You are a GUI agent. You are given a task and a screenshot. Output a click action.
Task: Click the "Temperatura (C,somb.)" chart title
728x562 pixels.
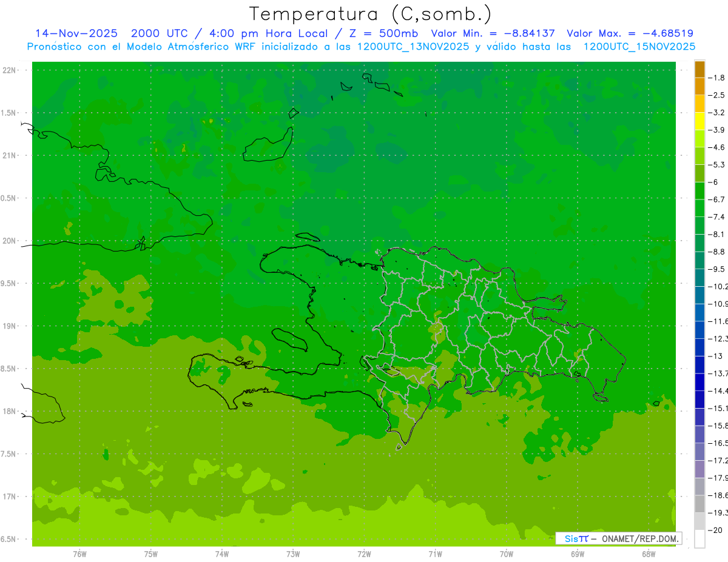(x=371, y=14)
